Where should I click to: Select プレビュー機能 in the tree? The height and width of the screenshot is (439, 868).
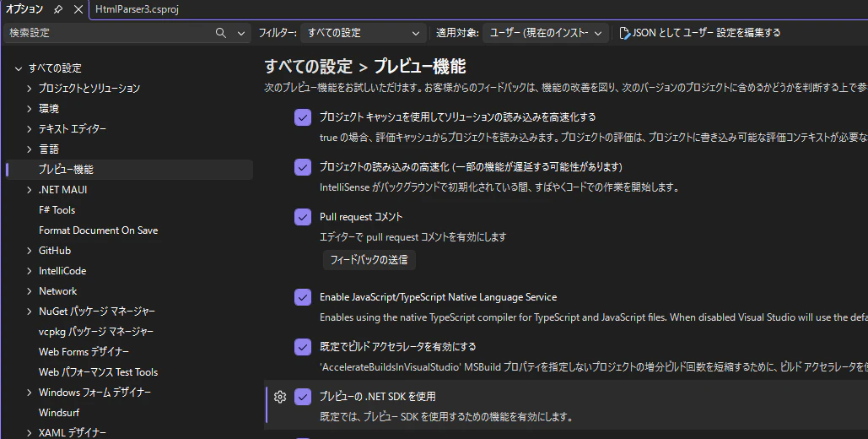[130, 170]
